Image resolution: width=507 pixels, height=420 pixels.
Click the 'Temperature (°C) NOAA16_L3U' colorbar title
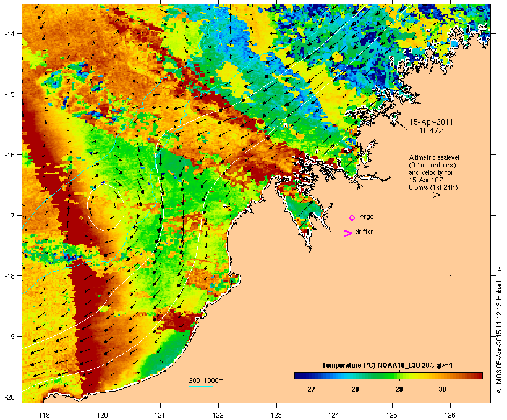point(372,366)
